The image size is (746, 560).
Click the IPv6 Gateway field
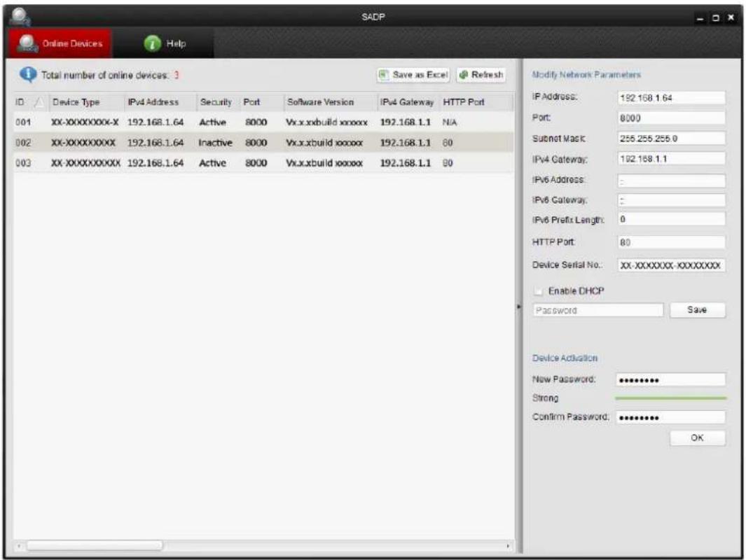point(671,200)
